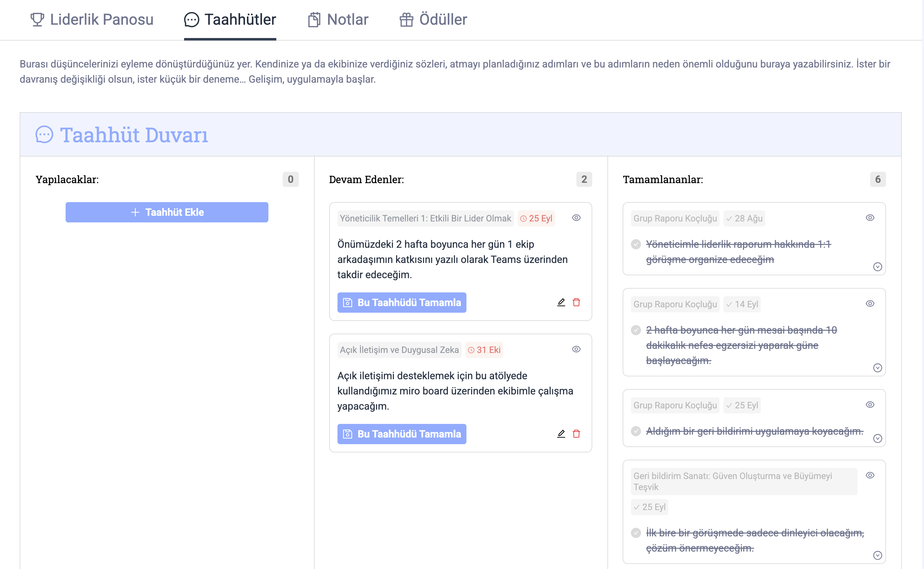Edit the Teams takdir commitment with pencil icon

561,302
